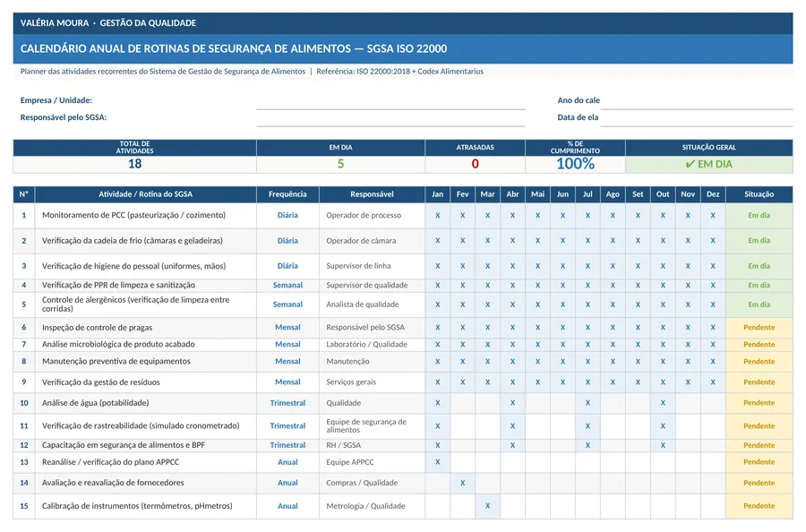Click Pendente status for Inspeção de pragas row
The height and width of the screenshot is (532, 806).
759,328
